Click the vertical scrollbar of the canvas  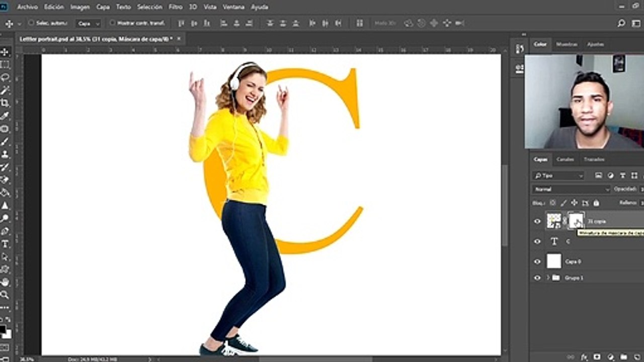coord(505,206)
